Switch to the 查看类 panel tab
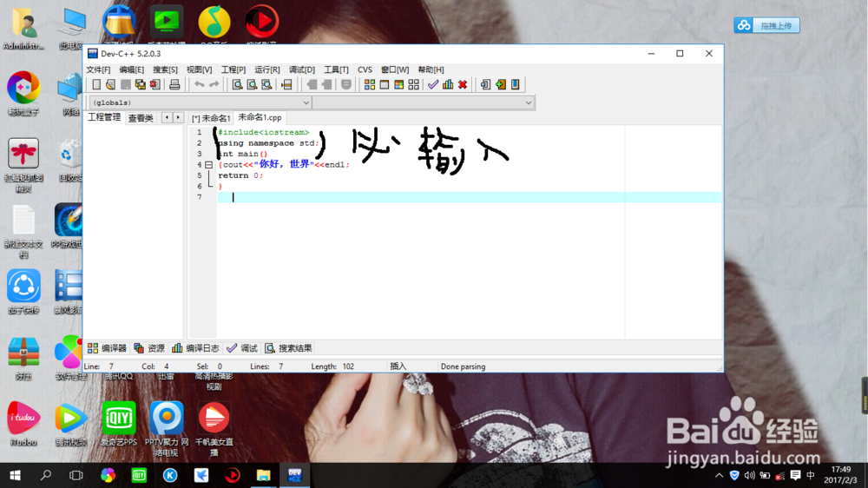Screen dimensions: 868x488 point(141,118)
